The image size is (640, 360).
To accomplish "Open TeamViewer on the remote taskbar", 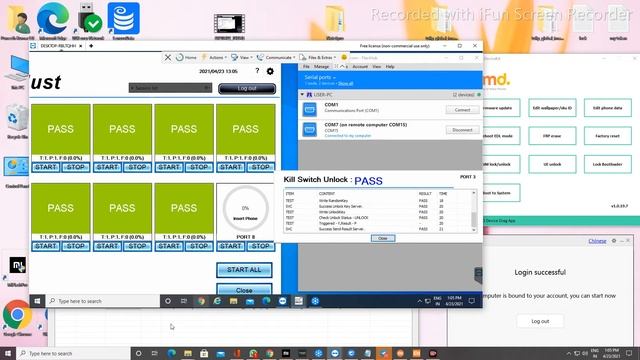I will coord(282,301).
